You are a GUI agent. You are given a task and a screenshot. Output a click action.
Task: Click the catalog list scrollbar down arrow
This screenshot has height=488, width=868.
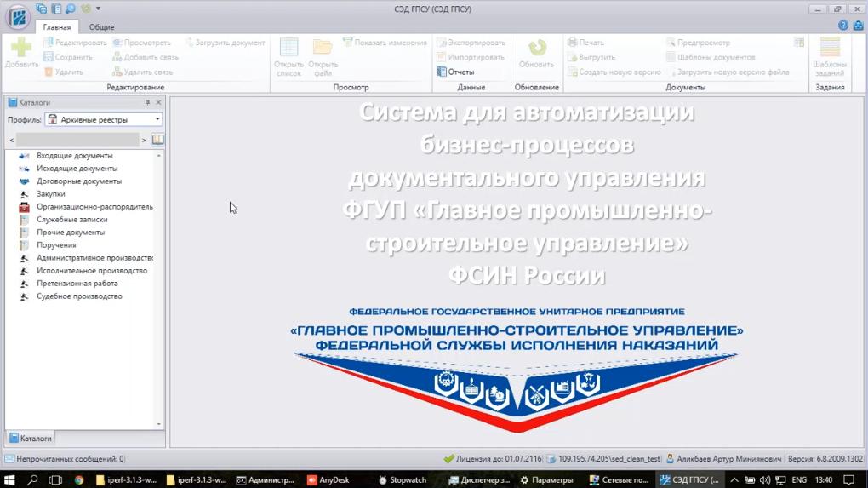pyautogui.click(x=159, y=424)
